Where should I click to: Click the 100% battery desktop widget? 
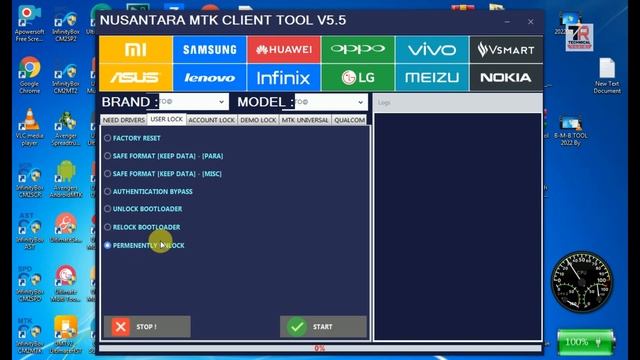(586, 342)
